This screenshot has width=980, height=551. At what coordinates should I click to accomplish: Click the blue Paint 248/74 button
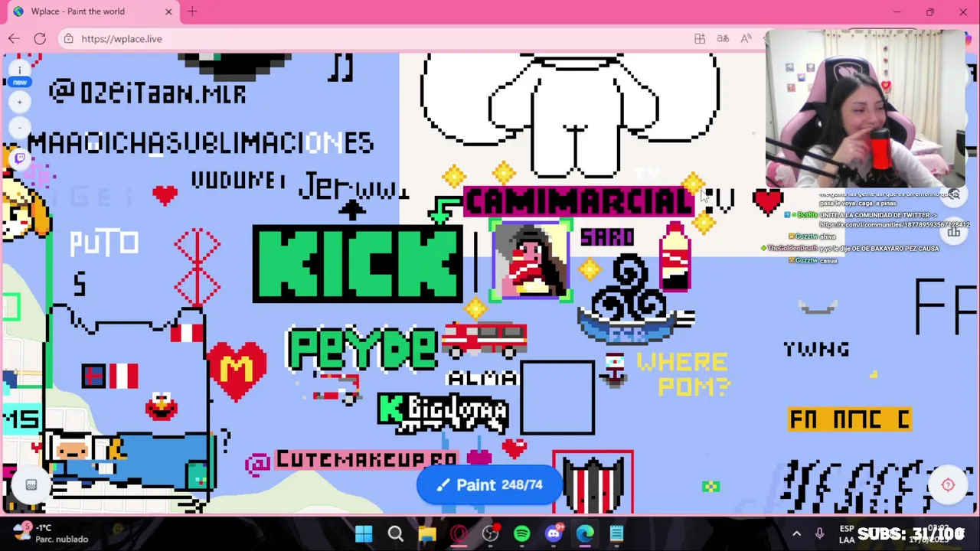(x=490, y=484)
